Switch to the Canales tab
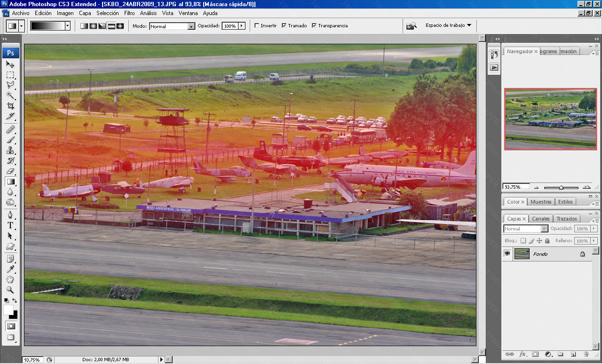 (x=541, y=219)
